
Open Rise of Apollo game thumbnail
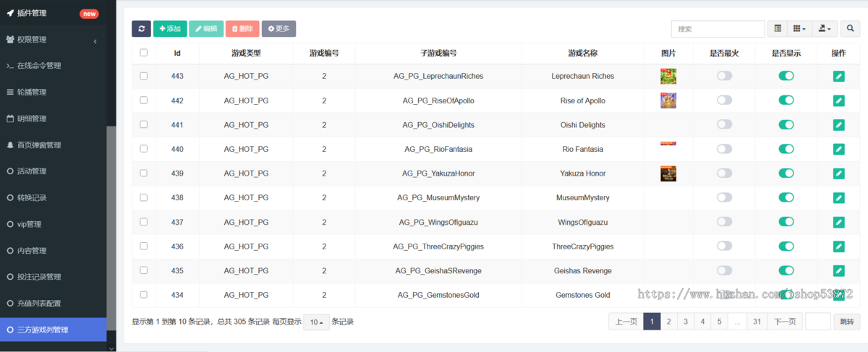pos(668,100)
